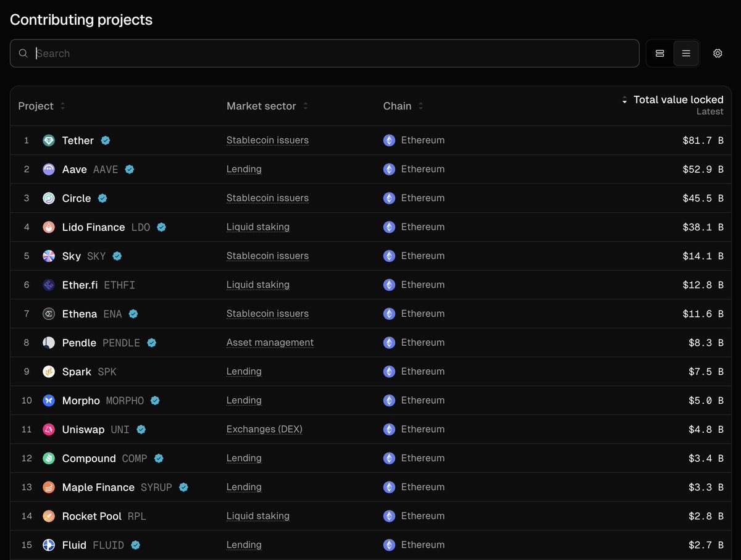This screenshot has height=560, width=741.
Task: Focus the Search input field
Action: tap(324, 54)
